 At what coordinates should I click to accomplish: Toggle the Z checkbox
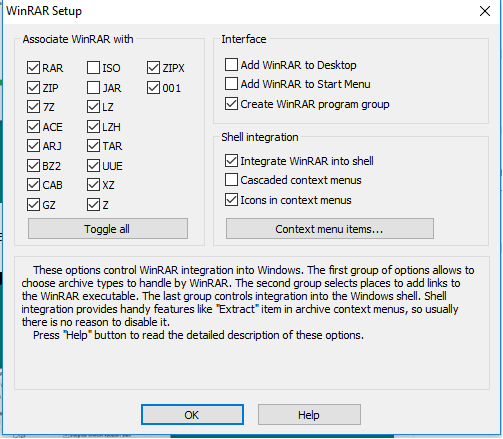93,205
